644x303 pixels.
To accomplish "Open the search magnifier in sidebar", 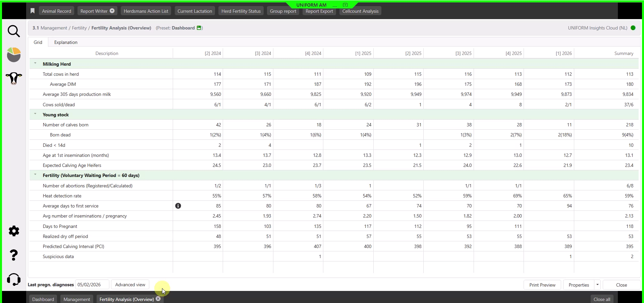I will click(x=14, y=31).
